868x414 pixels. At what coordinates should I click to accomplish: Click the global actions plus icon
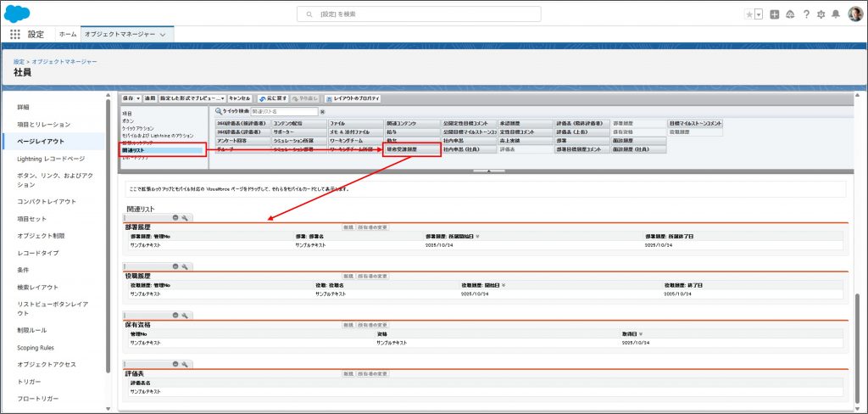coord(775,14)
